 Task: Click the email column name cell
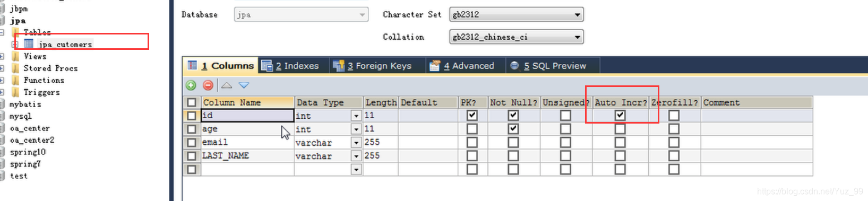pyautogui.click(x=247, y=142)
